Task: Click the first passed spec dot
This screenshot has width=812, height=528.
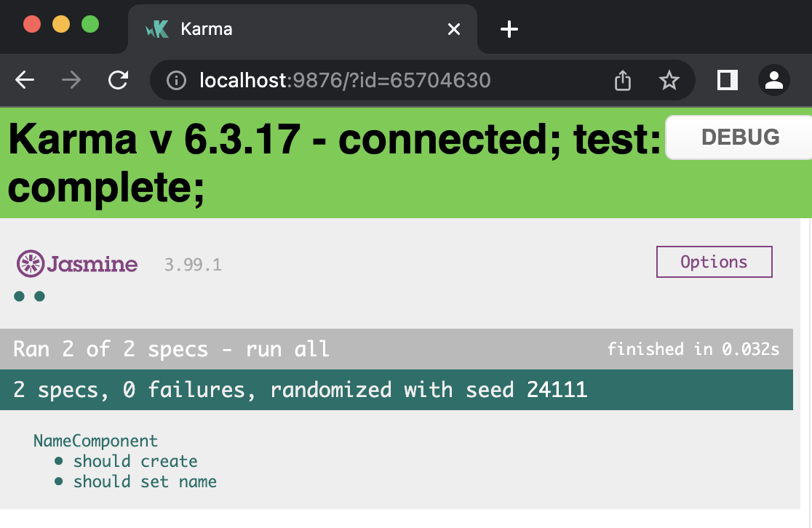Action: click(x=19, y=296)
